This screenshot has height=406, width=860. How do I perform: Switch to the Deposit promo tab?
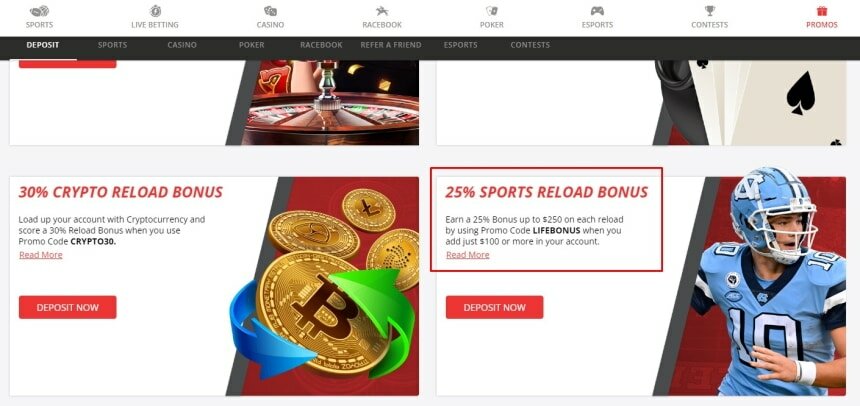click(x=43, y=45)
